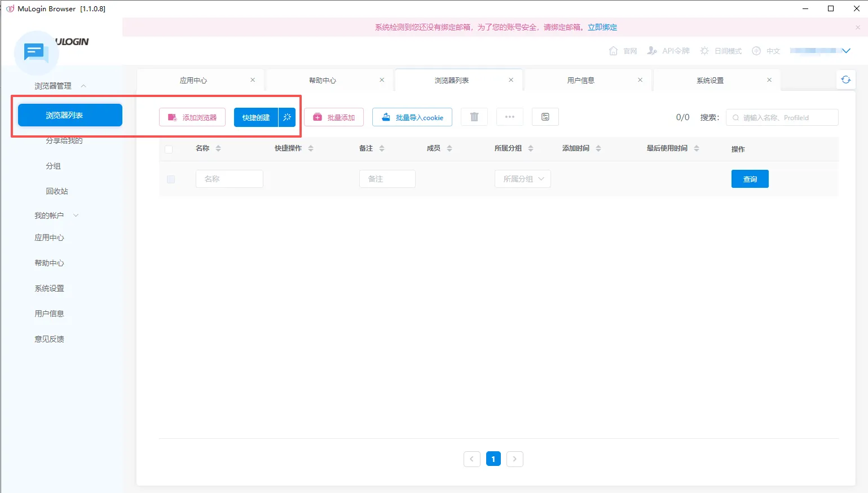Image resolution: width=868 pixels, height=493 pixels.
Task: Open 分享给我的 in the sidebar
Action: point(64,140)
